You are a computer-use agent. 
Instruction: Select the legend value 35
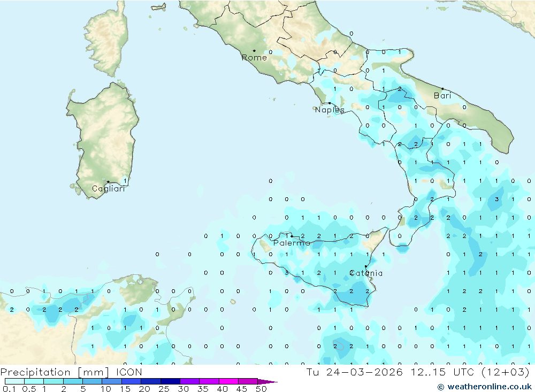coord(203,389)
